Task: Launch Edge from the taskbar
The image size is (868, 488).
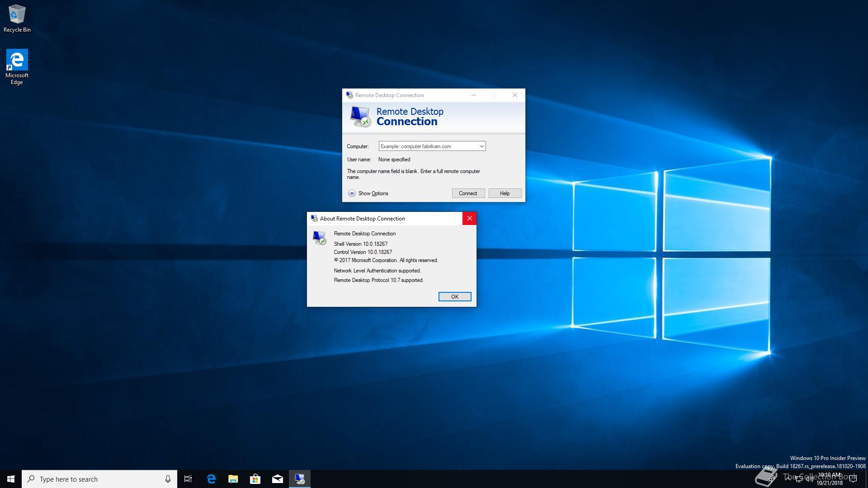Action: pos(211,479)
